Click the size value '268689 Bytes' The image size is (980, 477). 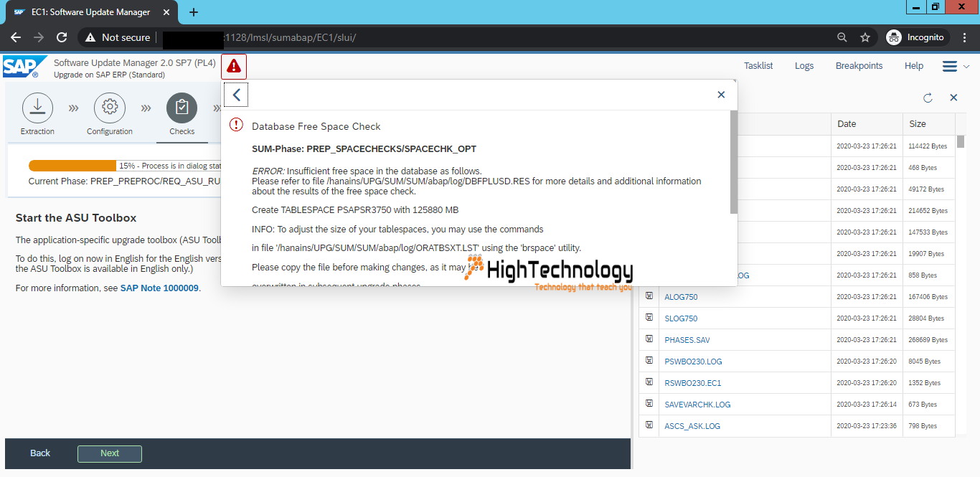928,340
